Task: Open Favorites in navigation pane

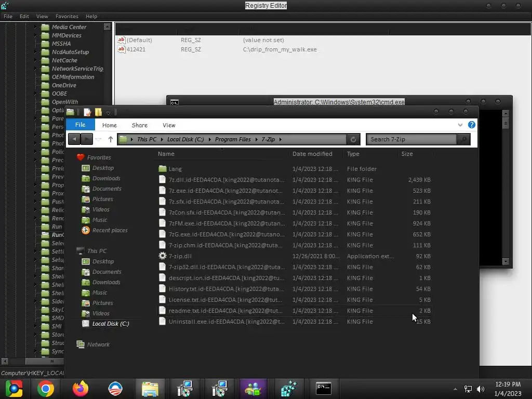Action: pyautogui.click(x=99, y=157)
